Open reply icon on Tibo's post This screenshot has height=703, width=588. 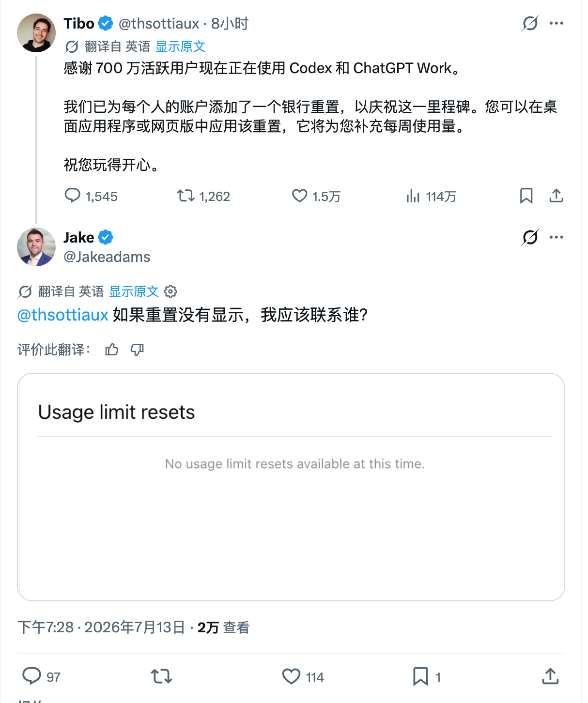coord(73,196)
